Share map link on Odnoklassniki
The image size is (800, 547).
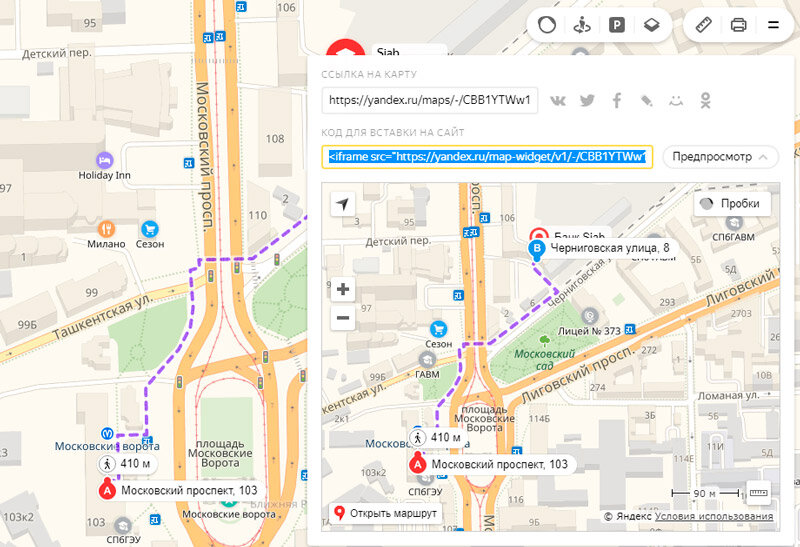(x=705, y=101)
